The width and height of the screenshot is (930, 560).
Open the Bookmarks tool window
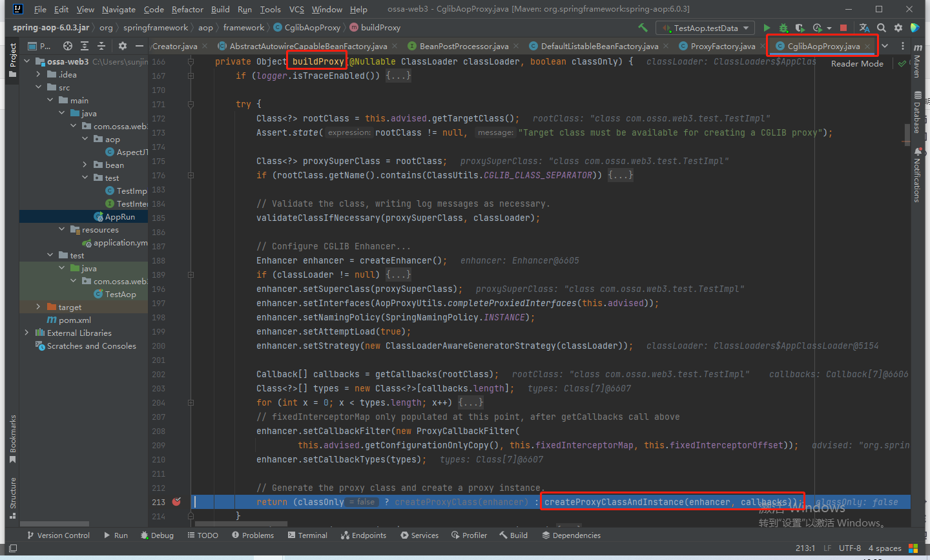[x=12, y=439]
